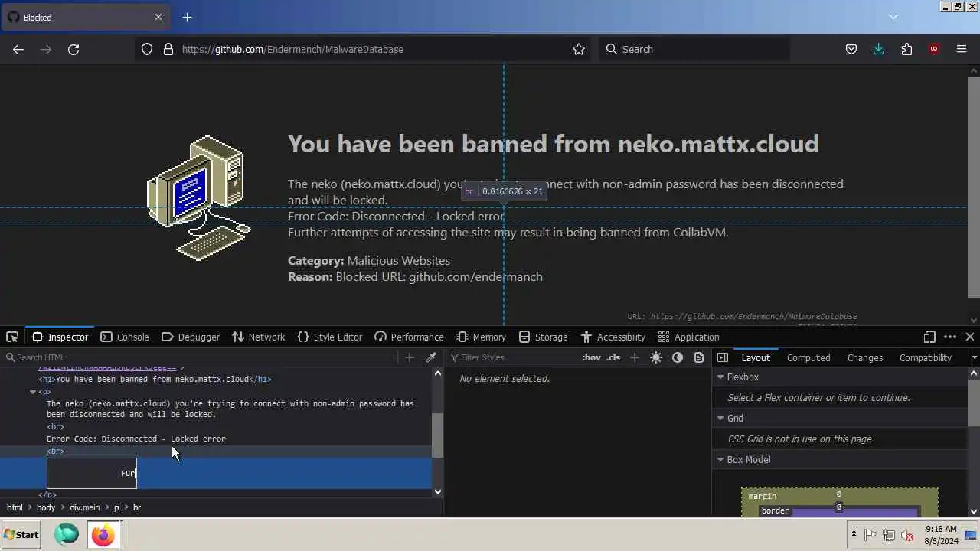Activate the element picker tool
The height and width of the screenshot is (551, 980).
point(12,337)
